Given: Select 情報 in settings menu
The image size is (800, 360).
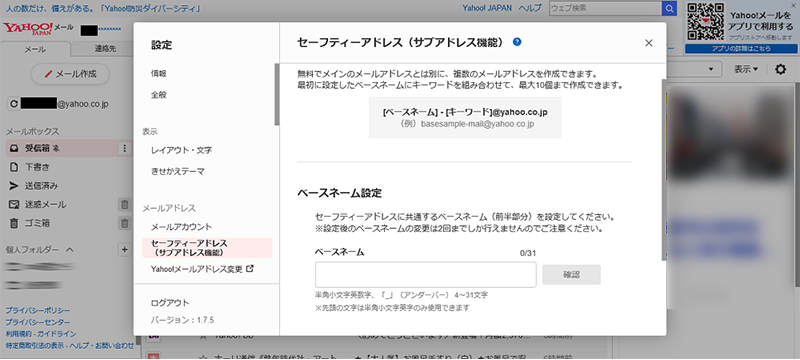Looking at the screenshot, I should (159, 73).
